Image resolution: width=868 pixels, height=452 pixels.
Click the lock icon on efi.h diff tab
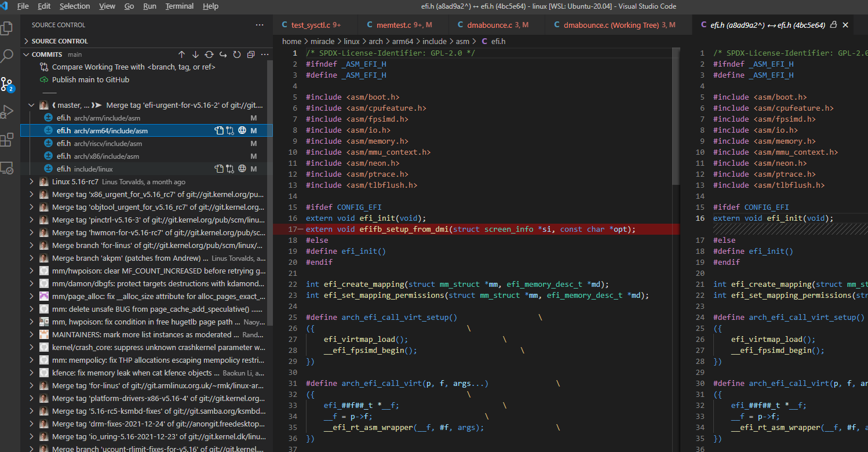tap(833, 25)
